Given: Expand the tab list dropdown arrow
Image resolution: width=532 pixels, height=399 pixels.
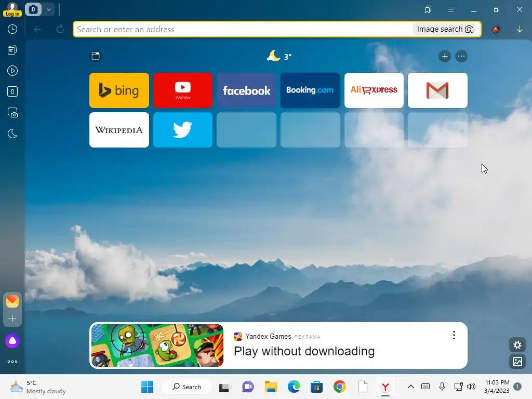Looking at the screenshot, I should (48, 9).
